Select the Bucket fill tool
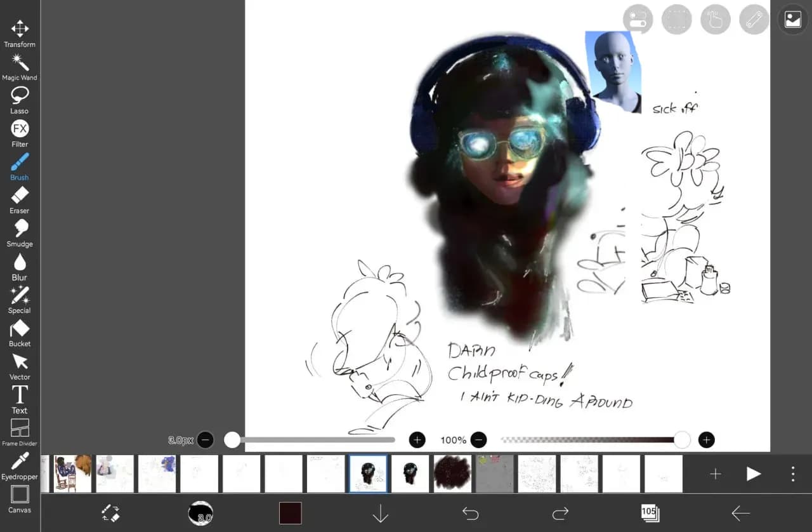Viewport: 812px width, 532px height. coord(20,333)
